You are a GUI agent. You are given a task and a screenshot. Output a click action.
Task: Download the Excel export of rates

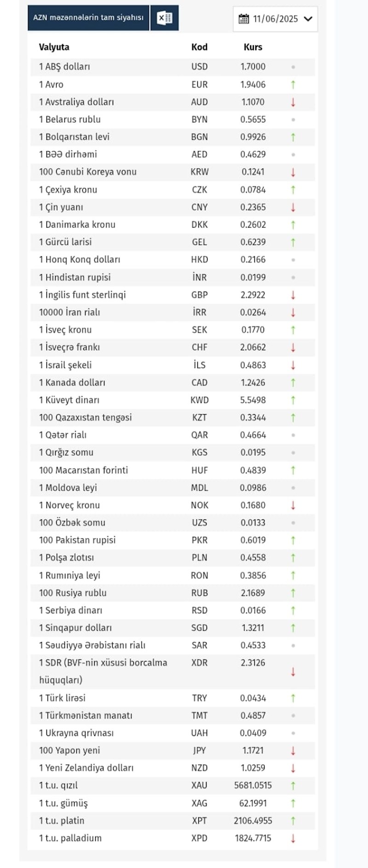point(164,18)
